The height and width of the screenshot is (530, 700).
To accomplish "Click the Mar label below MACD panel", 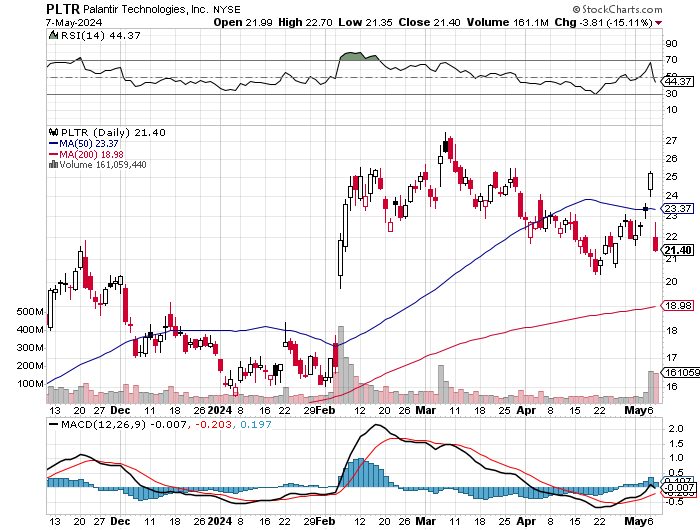I will pos(425,521).
